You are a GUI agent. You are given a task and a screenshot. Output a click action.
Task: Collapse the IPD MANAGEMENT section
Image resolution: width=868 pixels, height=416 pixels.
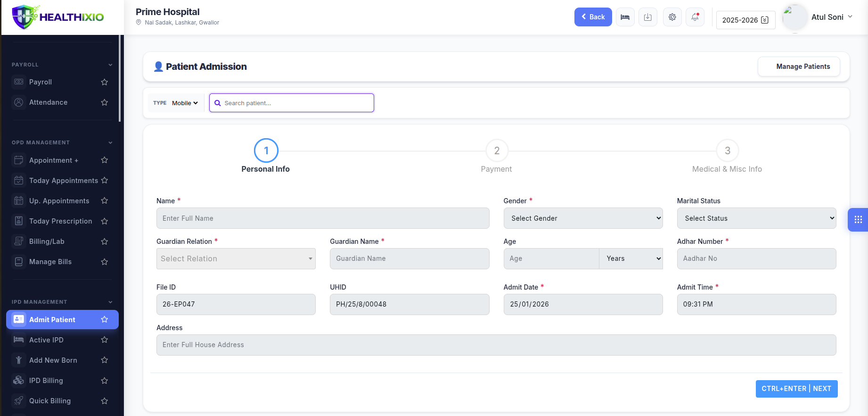tap(110, 302)
